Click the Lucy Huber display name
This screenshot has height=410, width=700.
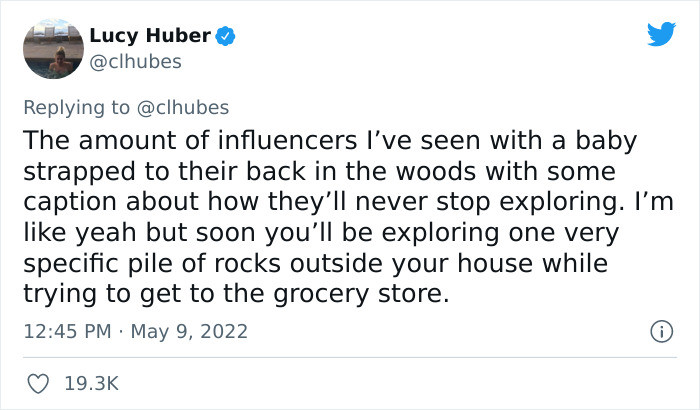point(150,36)
